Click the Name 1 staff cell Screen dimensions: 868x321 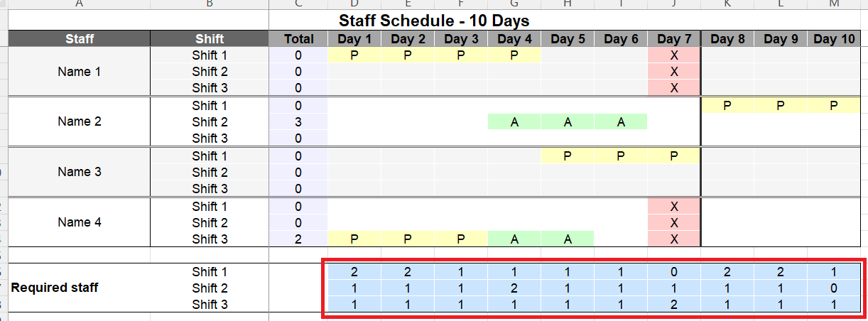79,72
